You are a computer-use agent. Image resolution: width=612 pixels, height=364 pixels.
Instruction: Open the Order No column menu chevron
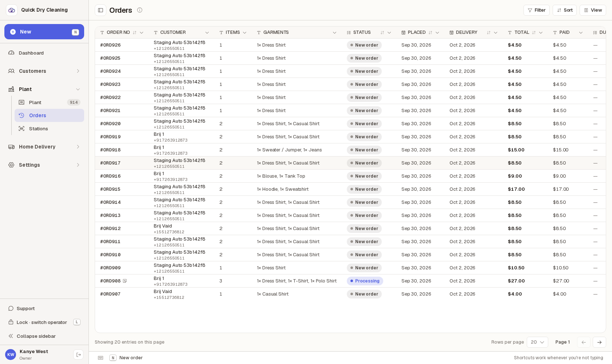tap(141, 33)
